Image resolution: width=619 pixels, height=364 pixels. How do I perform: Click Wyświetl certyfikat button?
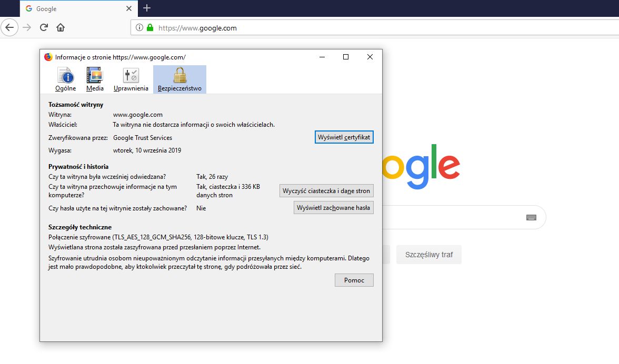coord(344,137)
